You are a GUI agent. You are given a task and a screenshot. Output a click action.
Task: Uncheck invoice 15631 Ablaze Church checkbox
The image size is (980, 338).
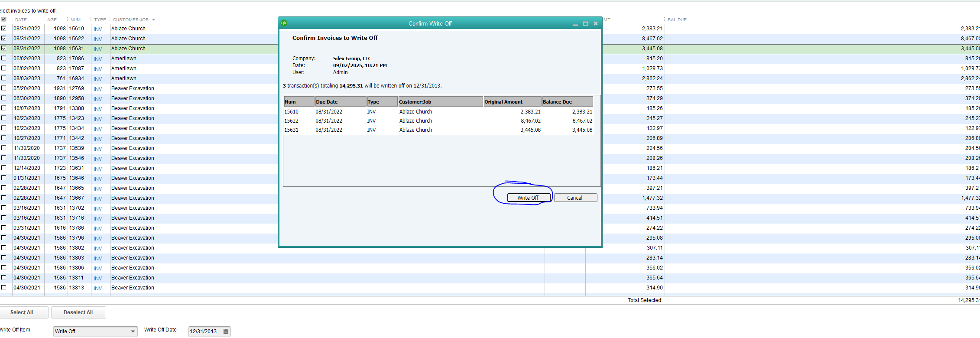[x=3, y=49]
